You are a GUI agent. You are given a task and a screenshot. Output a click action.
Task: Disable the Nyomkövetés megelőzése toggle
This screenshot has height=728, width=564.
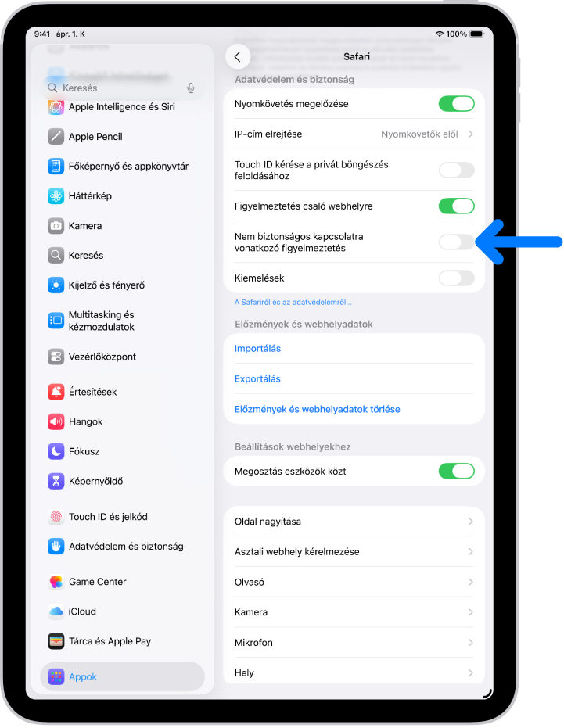point(456,104)
